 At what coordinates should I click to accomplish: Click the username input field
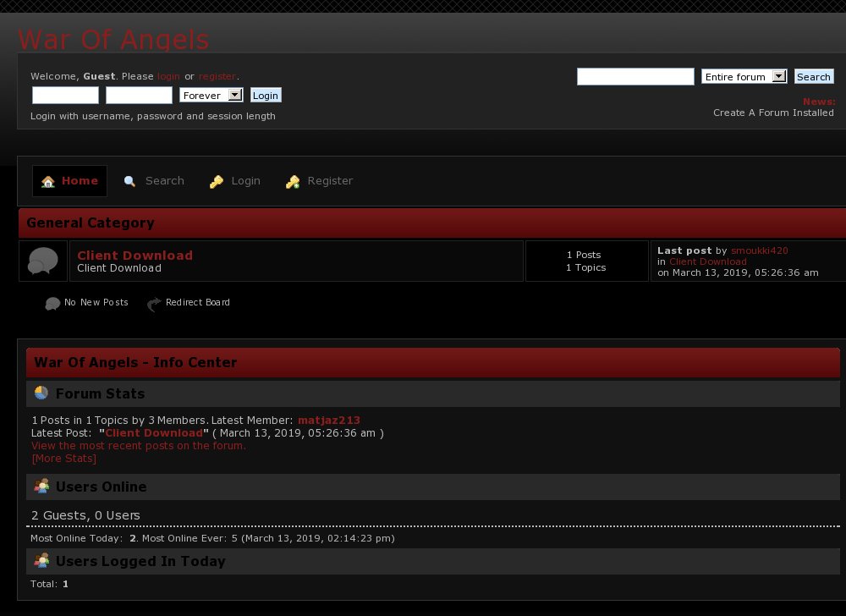click(x=65, y=96)
